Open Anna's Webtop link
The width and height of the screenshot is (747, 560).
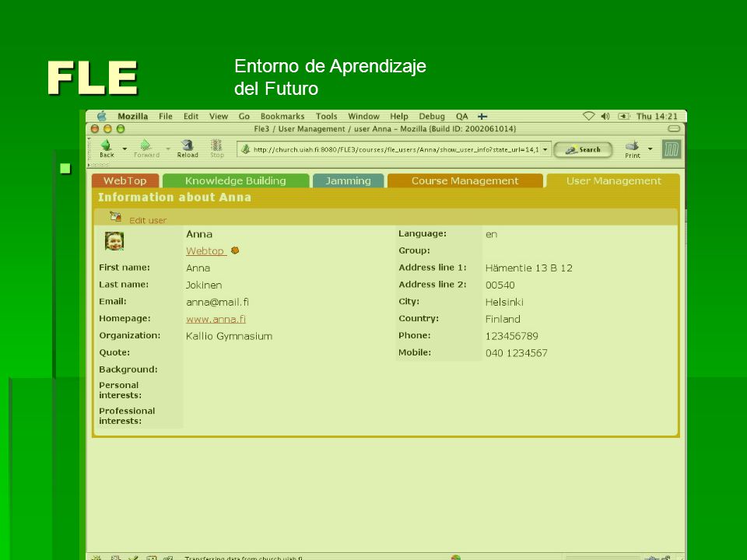205,251
